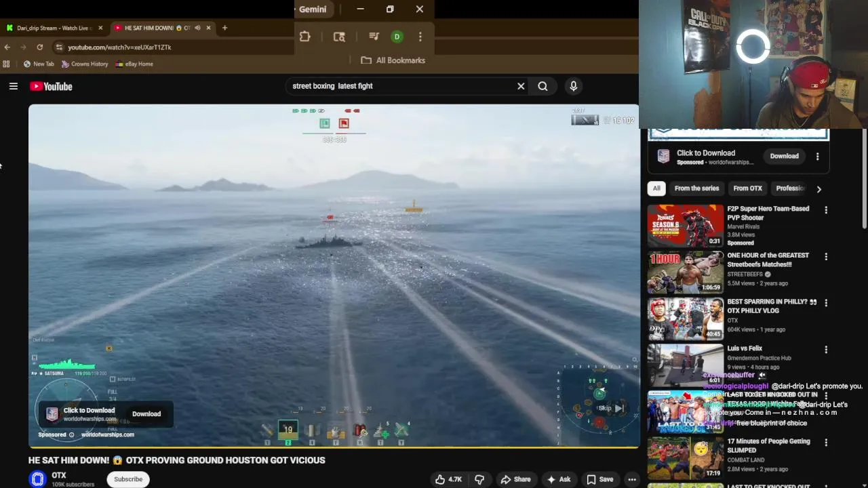Open options for People Getting SLUMPED video
The height and width of the screenshot is (488, 868).
(x=826, y=443)
